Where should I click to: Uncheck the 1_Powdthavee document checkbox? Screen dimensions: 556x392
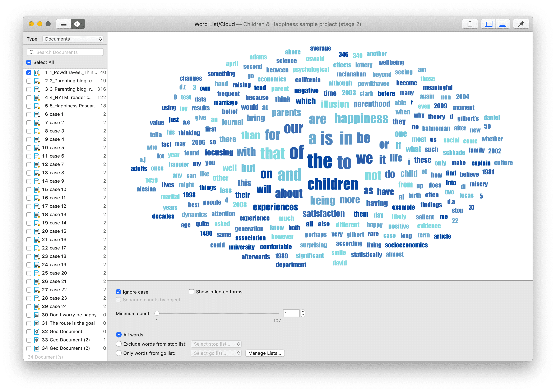[x=29, y=73]
